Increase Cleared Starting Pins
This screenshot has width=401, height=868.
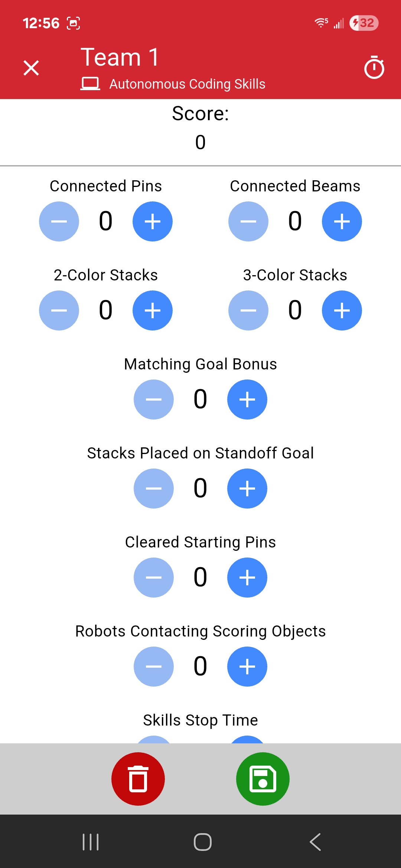tap(247, 578)
